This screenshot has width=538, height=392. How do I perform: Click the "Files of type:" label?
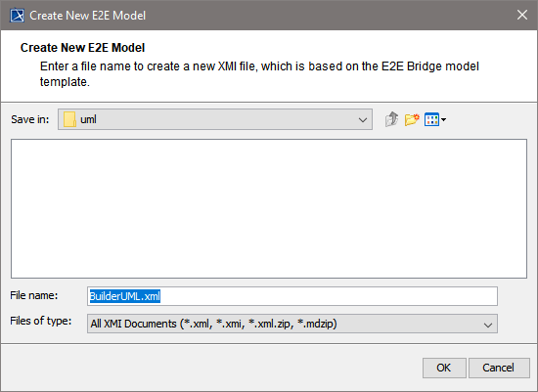[41, 321]
